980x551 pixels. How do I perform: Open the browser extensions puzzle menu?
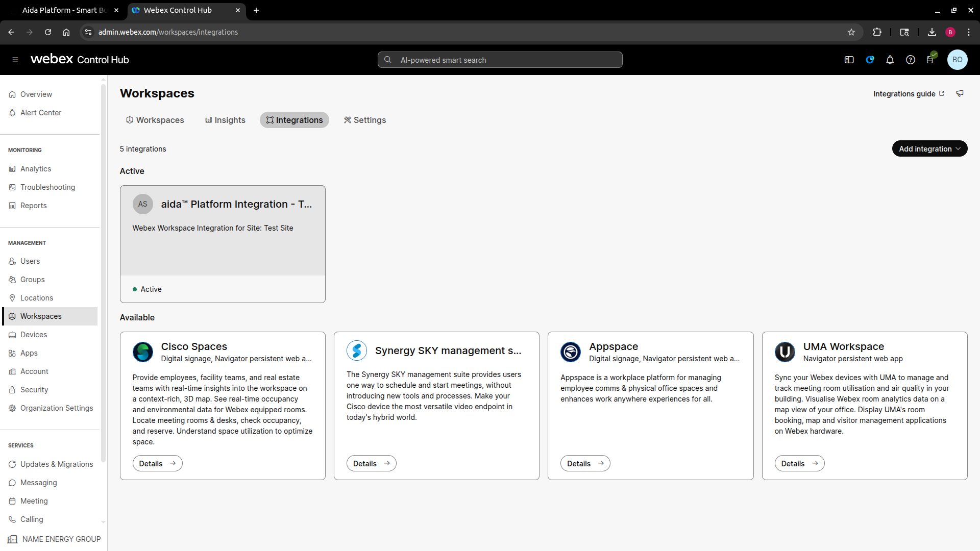pyautogui.click(x=877, y=32)
